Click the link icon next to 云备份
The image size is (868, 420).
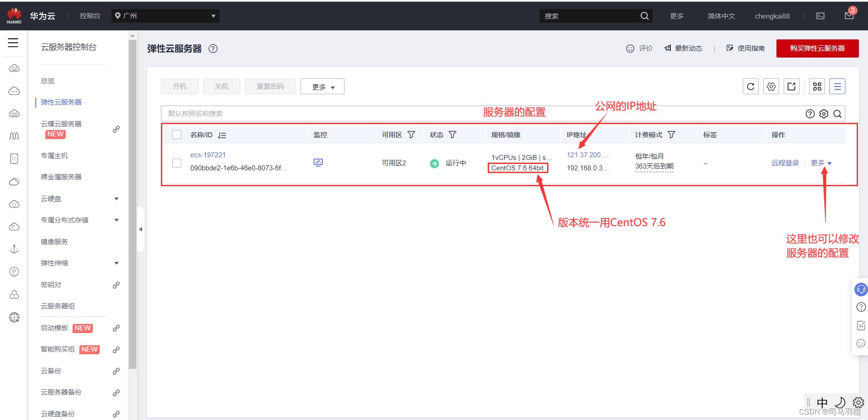tap(116, 371)
